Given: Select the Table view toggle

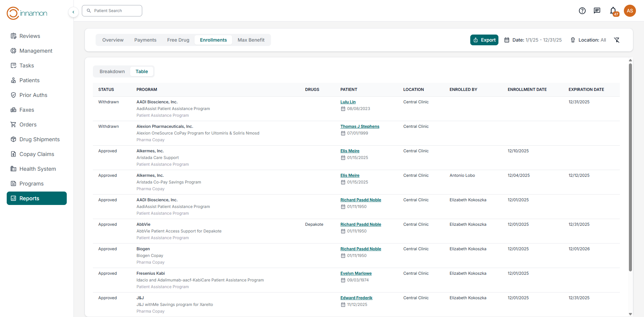Looking at the screenshot, I should pos(142,71).
